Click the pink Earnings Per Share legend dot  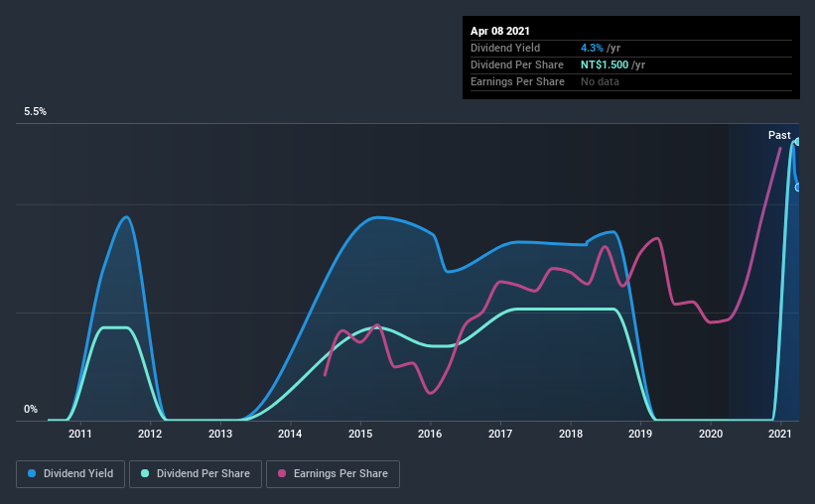pyautogui.click(x=282, y=473)
